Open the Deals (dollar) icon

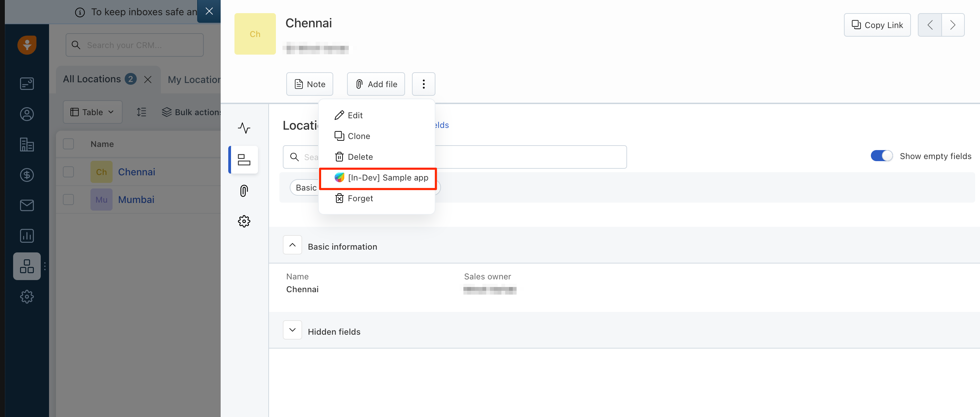(27, 175)
